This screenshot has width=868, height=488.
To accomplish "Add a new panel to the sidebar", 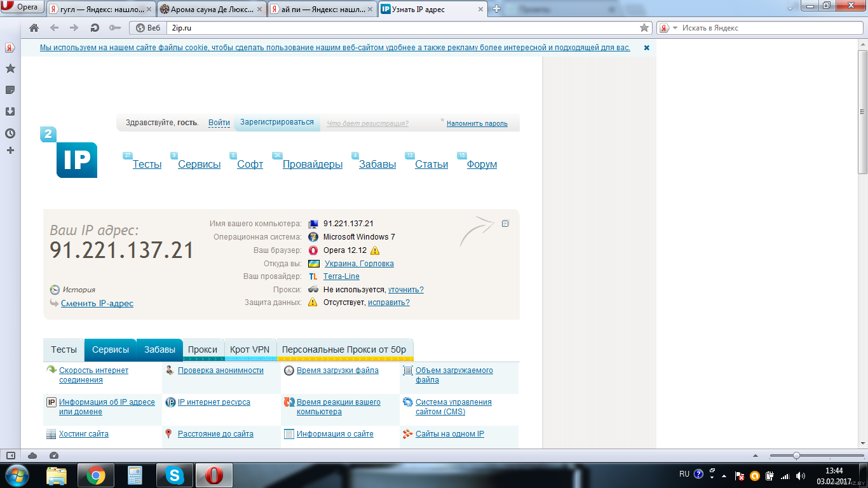I will pyautogui.click(x=10, y=151).
